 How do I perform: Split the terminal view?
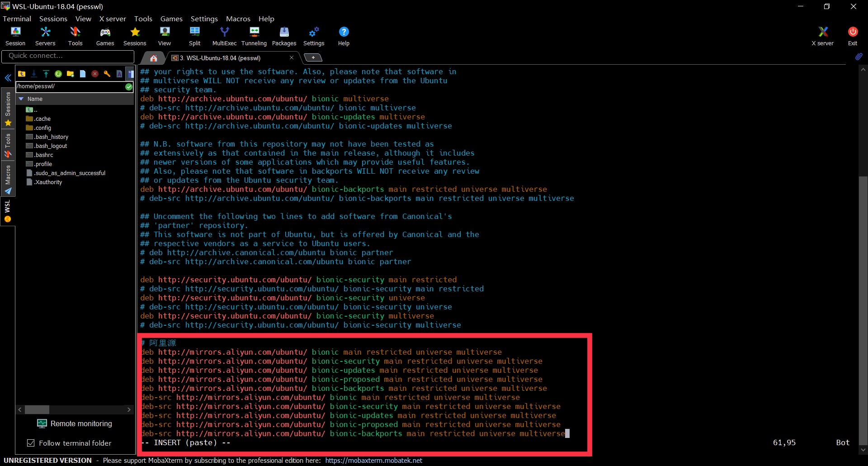point(194,35)
